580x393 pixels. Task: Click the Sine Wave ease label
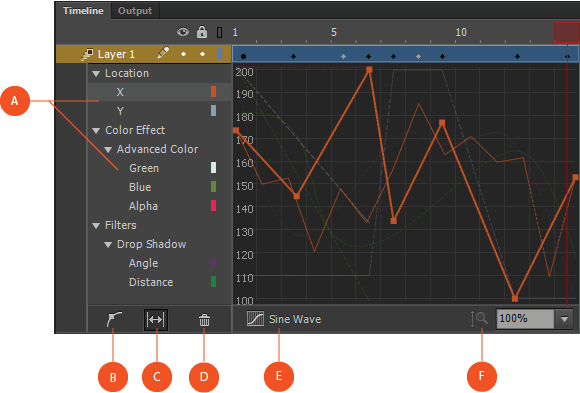point(295,319)
